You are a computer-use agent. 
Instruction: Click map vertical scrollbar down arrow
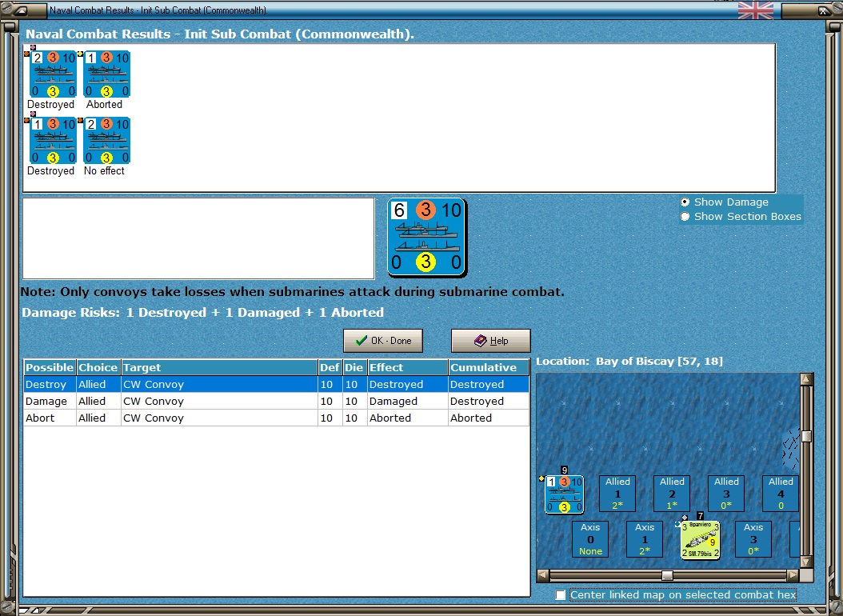806,562
